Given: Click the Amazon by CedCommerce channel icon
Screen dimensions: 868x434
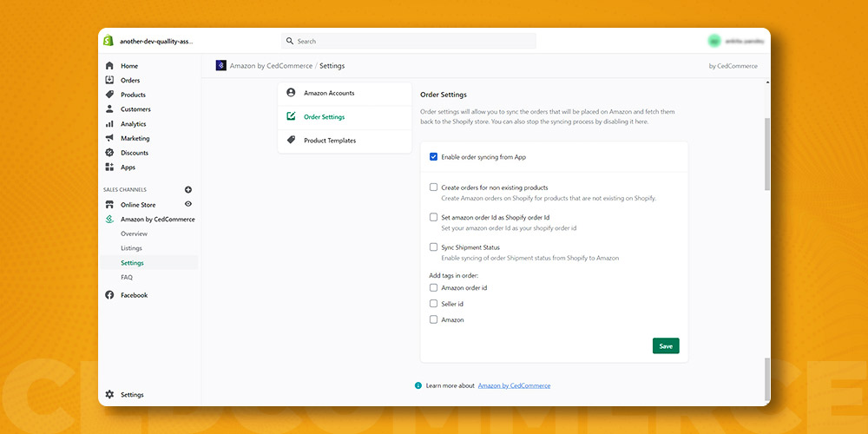Looking at the screenshot, I should [109, 220].
